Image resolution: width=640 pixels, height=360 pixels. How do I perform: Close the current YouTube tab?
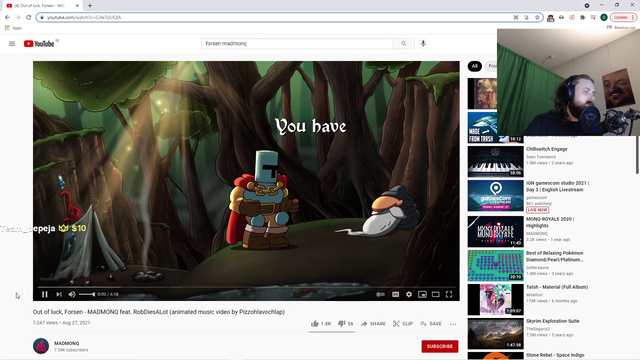pyautogui.click(x=77, y=6)
